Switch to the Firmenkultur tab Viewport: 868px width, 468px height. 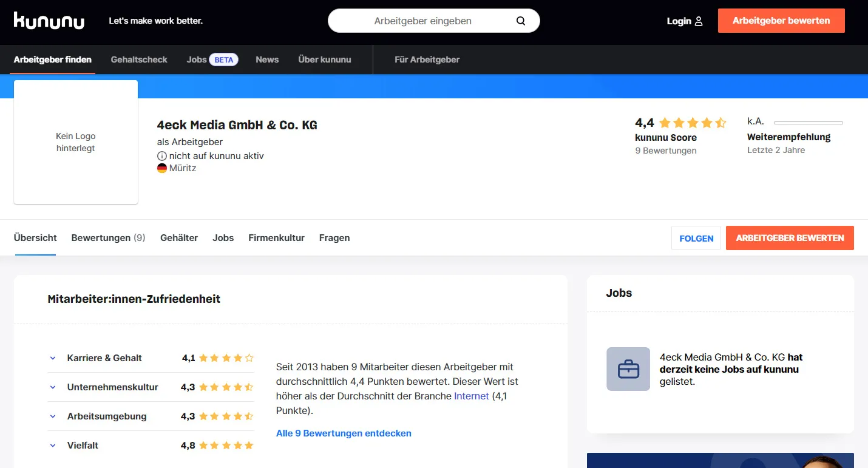(x=277, y=238)
